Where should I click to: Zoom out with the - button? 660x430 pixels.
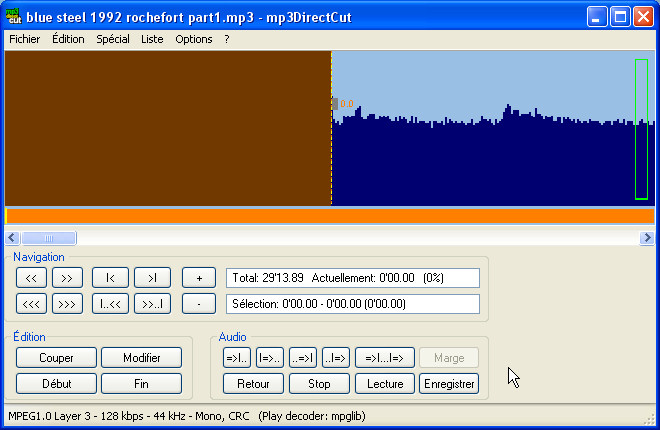(199, 303)
